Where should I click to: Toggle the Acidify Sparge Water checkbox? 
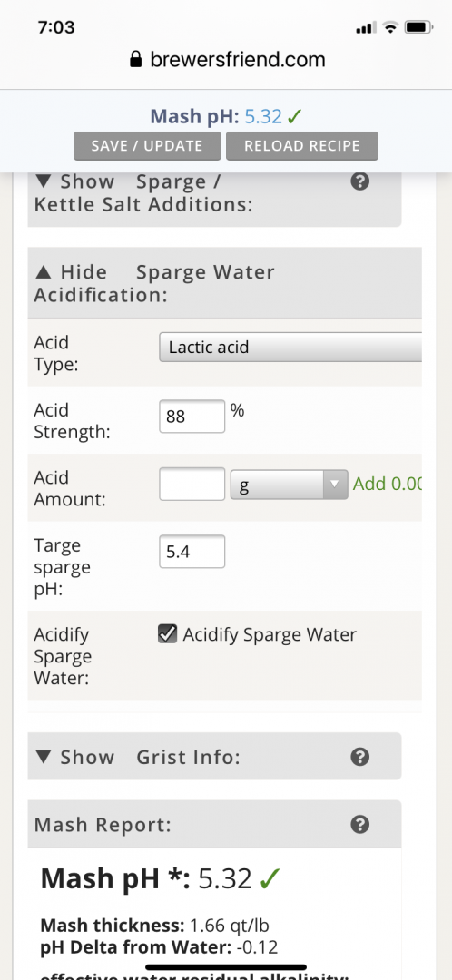tap(167, 634)
